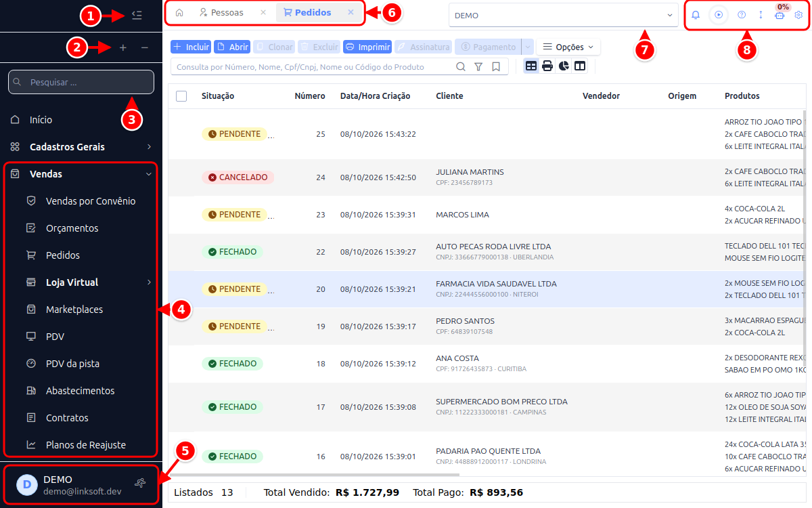The height and width of the screenshot is (508, 812).
Task: Click the Clonar button
Action: coord(274,47)
